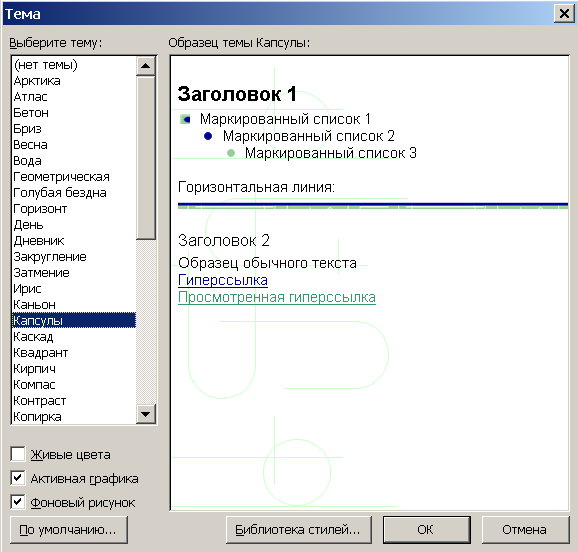
Task: Click the theme list scroll up arrow
Action: [146, 66]
